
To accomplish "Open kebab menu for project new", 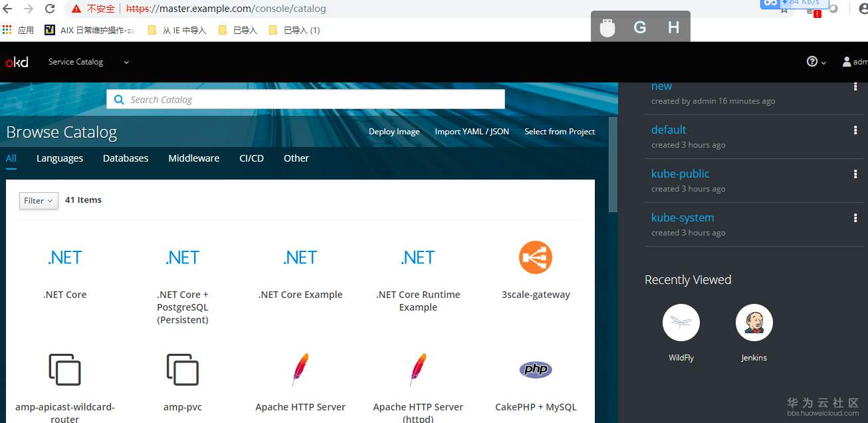I will (855, 86).
